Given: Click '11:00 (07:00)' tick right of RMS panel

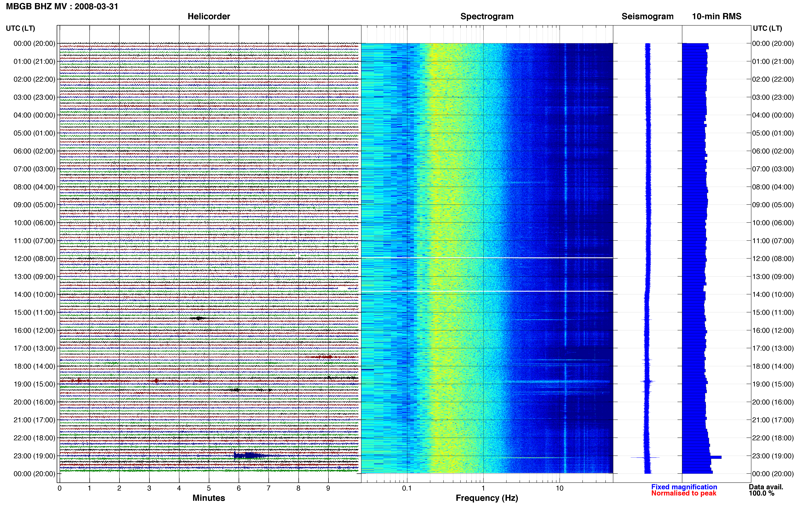Looking at the screenshot, I should pyautogui.click(x=773, y=241).
